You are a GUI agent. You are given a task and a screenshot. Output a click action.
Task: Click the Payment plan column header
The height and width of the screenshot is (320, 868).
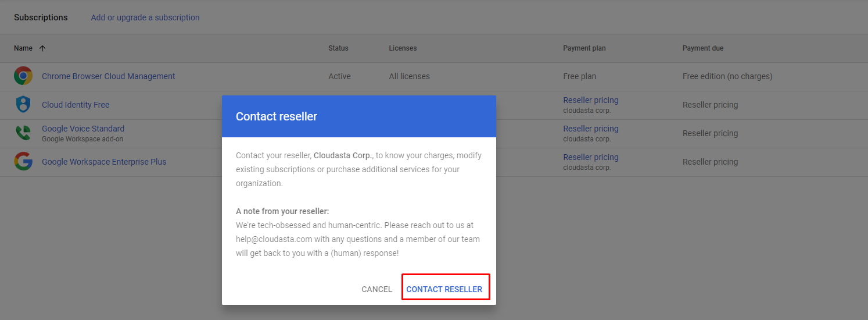pos(584,48)
